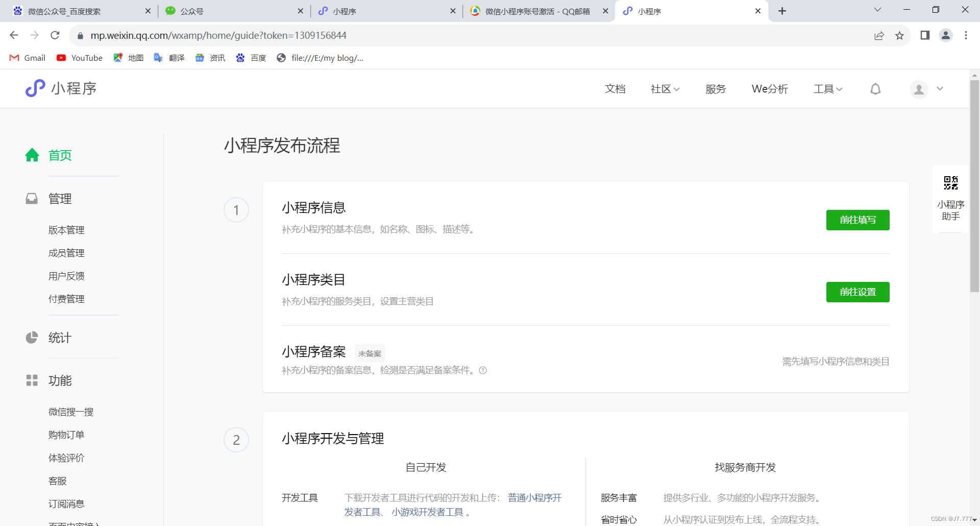Click the scrollbar down arrow
The height and width of the screenshot is (526, 980).
click(x=974, y=520)
